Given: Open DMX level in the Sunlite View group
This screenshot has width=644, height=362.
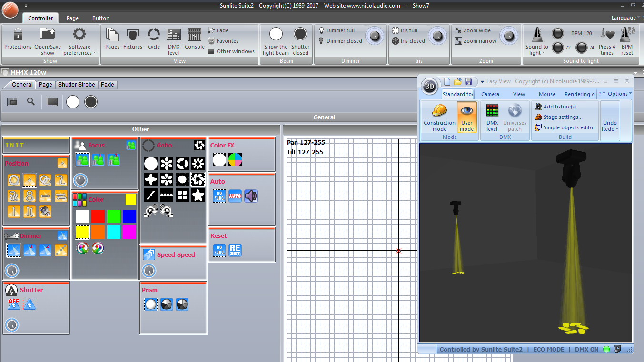Looking at the screenshot, I should pos(174,41).
